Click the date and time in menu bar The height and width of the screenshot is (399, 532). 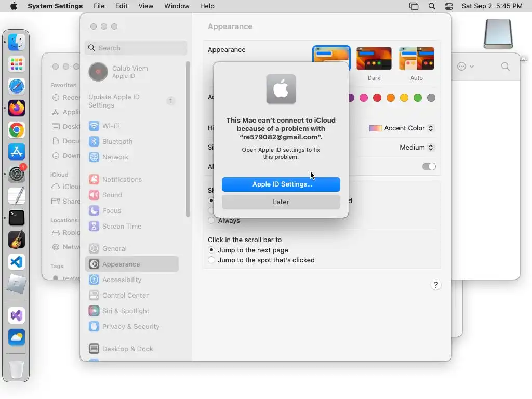[492, 6]
